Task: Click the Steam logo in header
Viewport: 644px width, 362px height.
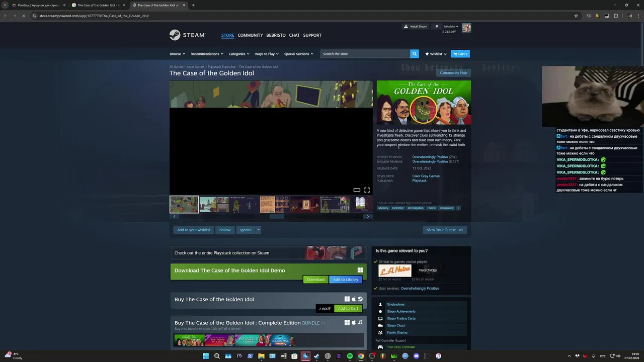Action: (x=187, y=35)
